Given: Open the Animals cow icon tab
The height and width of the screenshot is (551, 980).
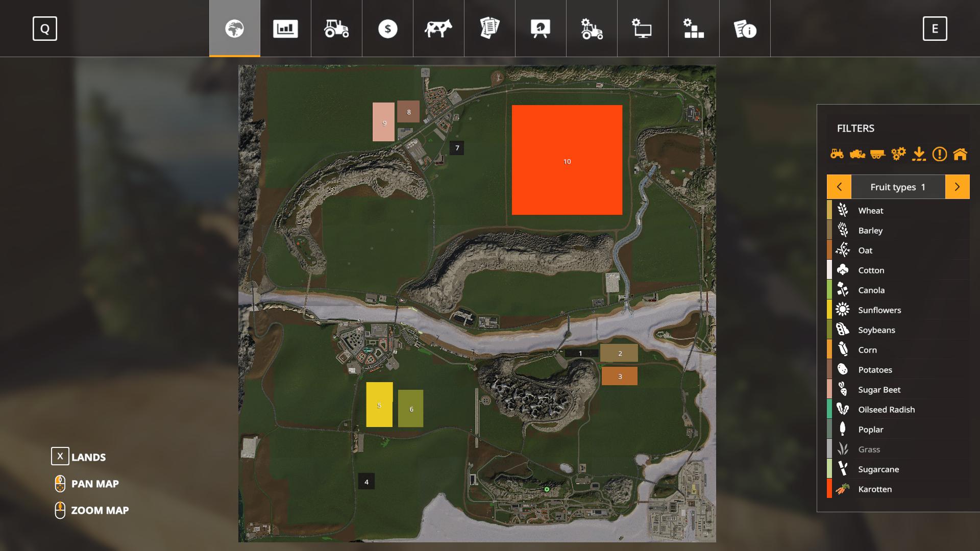Looking at the screenshot, I should (438, 29).
